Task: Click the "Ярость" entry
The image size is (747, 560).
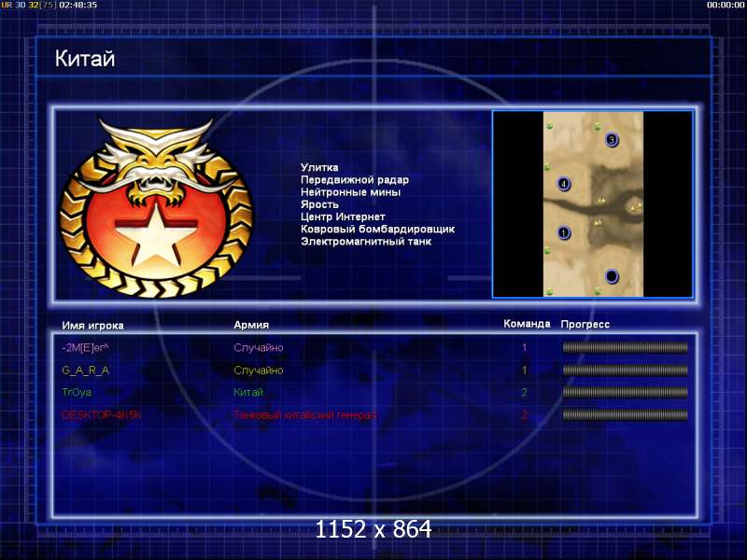Action: [319, 204]
